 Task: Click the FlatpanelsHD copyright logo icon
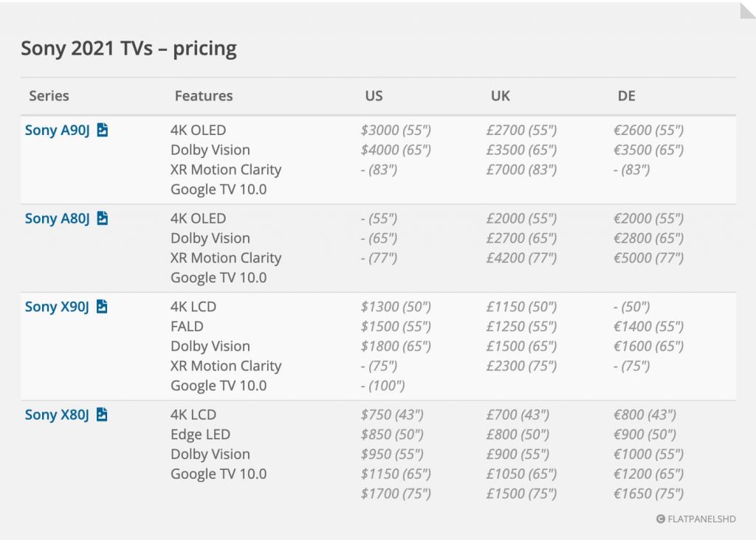pyautogui.click(x=661, y=519)
